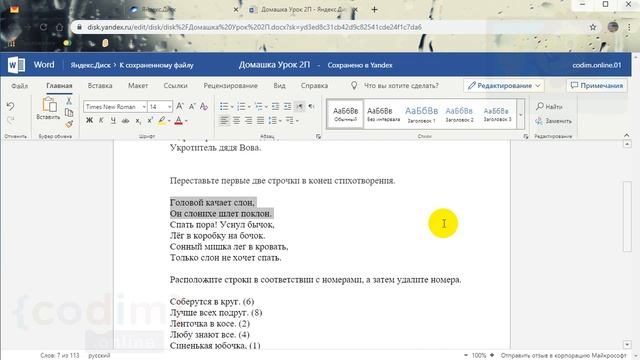Cut selection with the scissors icon

click(x=69, y=101)
